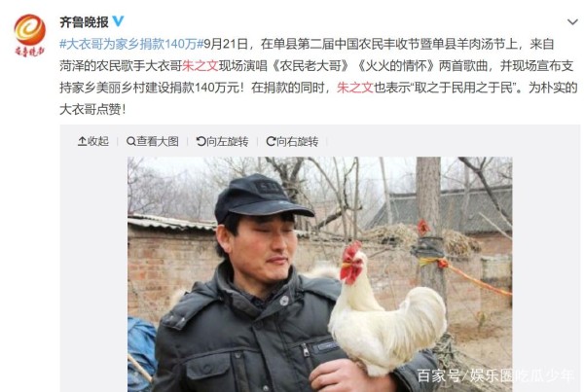Image resolution: width=584 pixels, height=392 pixels.
Task: Open the 齐鲁晚报 avatar logo
Action: coord(30,35)
